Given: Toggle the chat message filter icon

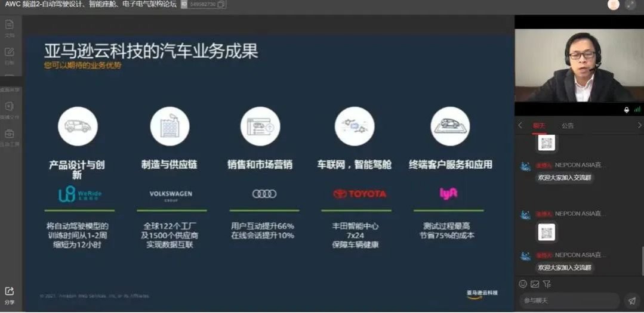Looking at the screenshot, I should (547, 284).
